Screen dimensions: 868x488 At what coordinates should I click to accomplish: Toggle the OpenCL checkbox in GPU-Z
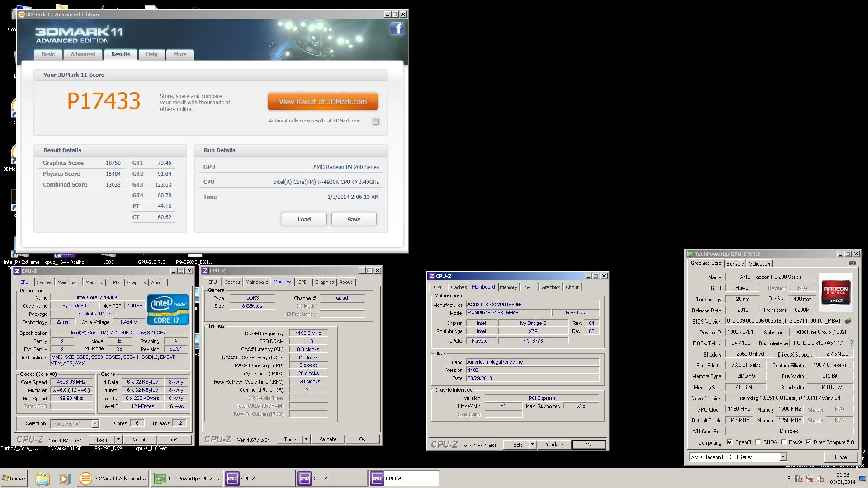(730, 442)
